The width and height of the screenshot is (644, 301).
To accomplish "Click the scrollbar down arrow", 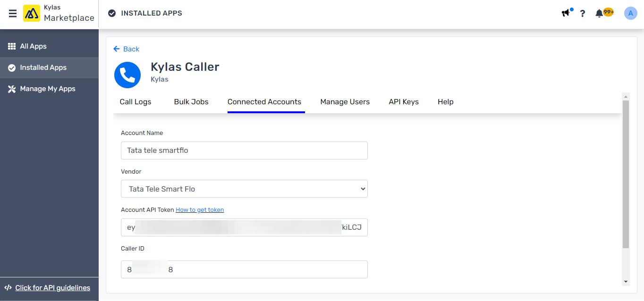I will [626, 282].
